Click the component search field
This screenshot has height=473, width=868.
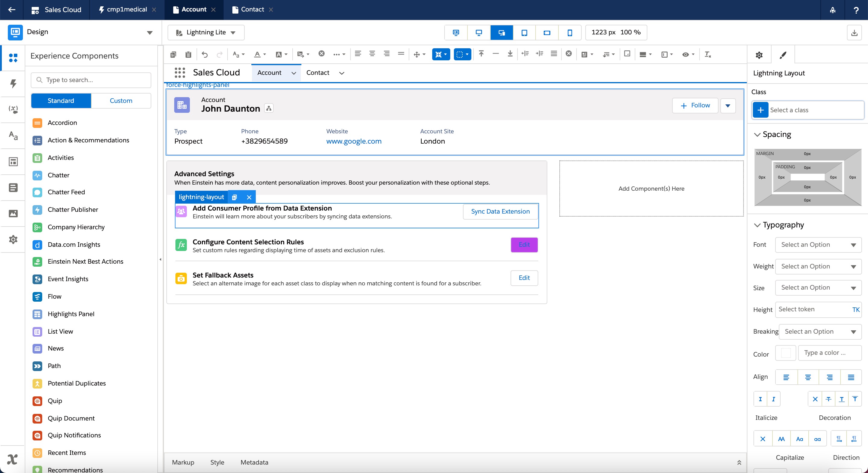pyautogui.click(x=91, y=80)
